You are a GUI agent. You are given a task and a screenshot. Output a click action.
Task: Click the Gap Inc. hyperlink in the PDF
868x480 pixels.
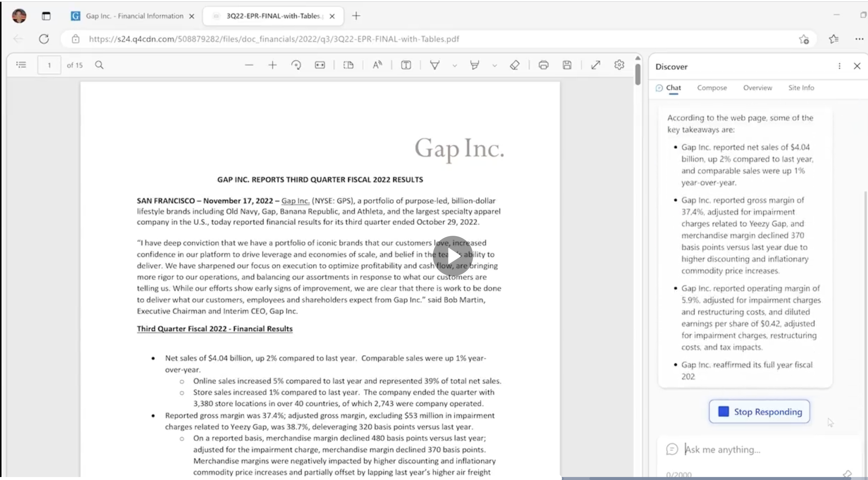click(x=295, y=201)
